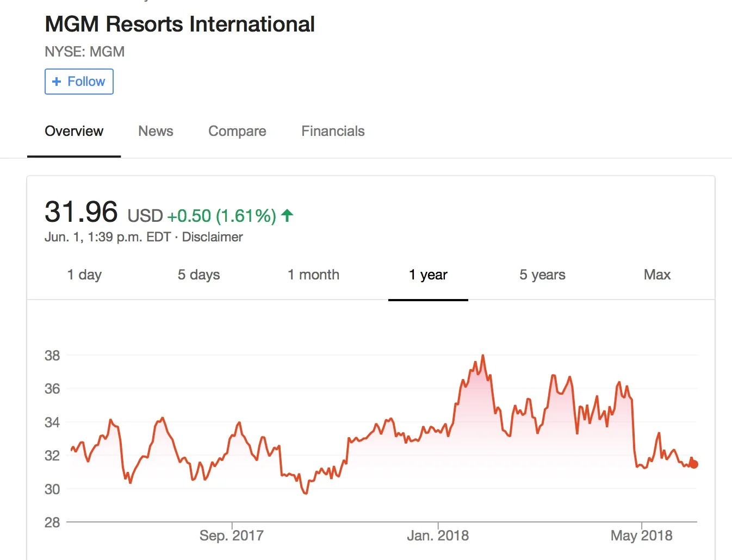Click the green up arrow icon
The width and height of the screenshot is (732, 560).
click(x=287, y=216)
